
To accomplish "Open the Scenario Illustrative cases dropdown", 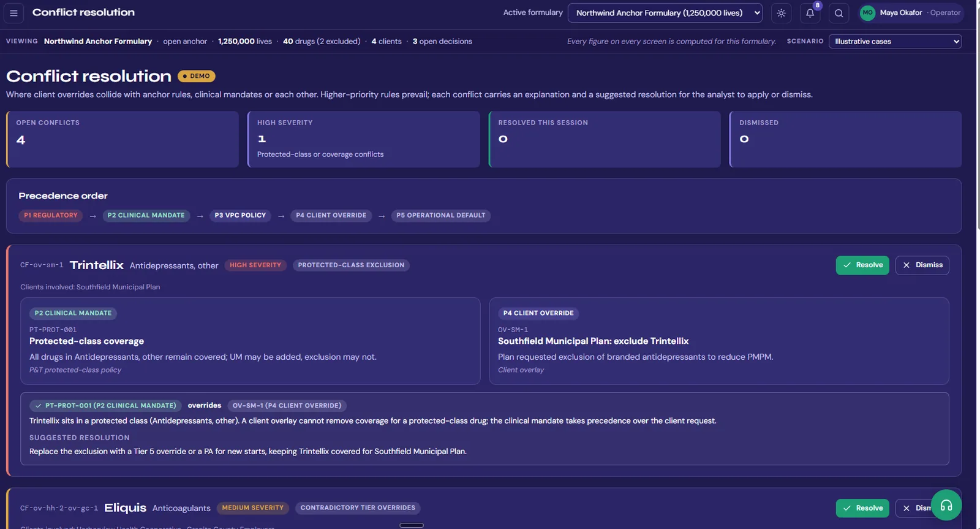I will [x=895, y=41].
